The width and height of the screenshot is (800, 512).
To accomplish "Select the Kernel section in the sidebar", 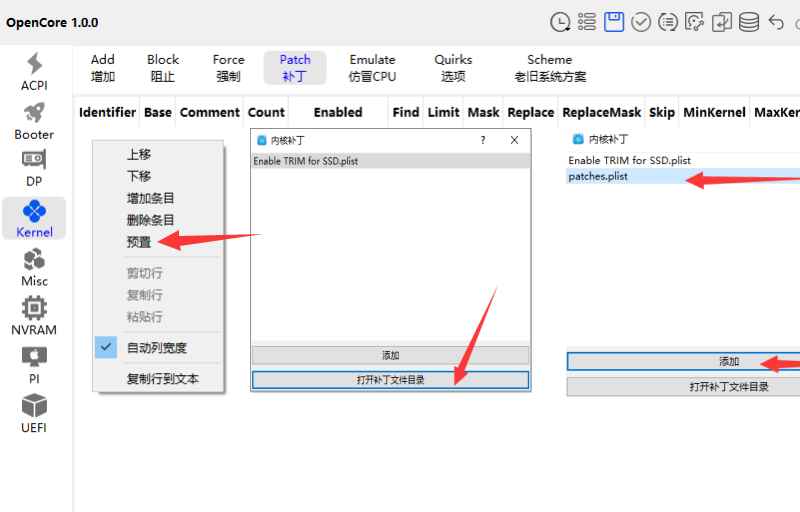I will [x=34, y=218].
